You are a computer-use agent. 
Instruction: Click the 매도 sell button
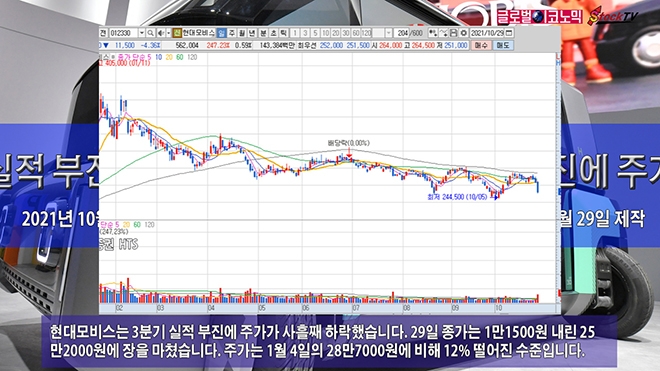point(503,45)
